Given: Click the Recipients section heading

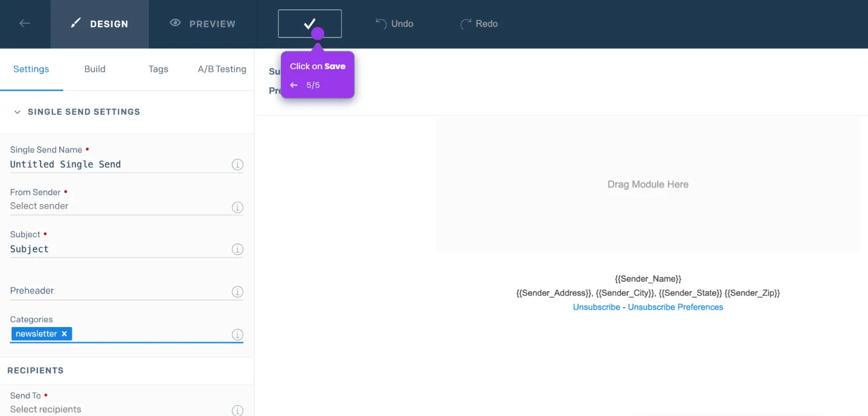Looking at the screenshot, I should (x=36, y=370).
